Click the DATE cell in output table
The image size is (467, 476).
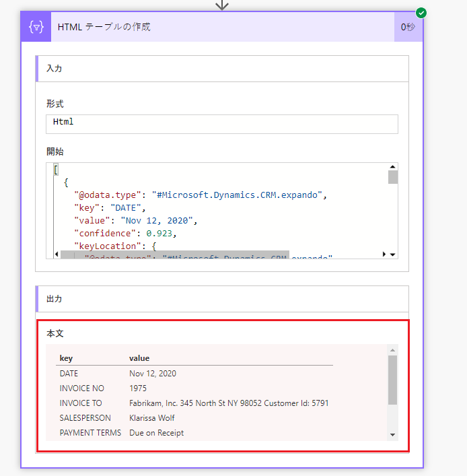pyautogui.click(x=69, y=374)
